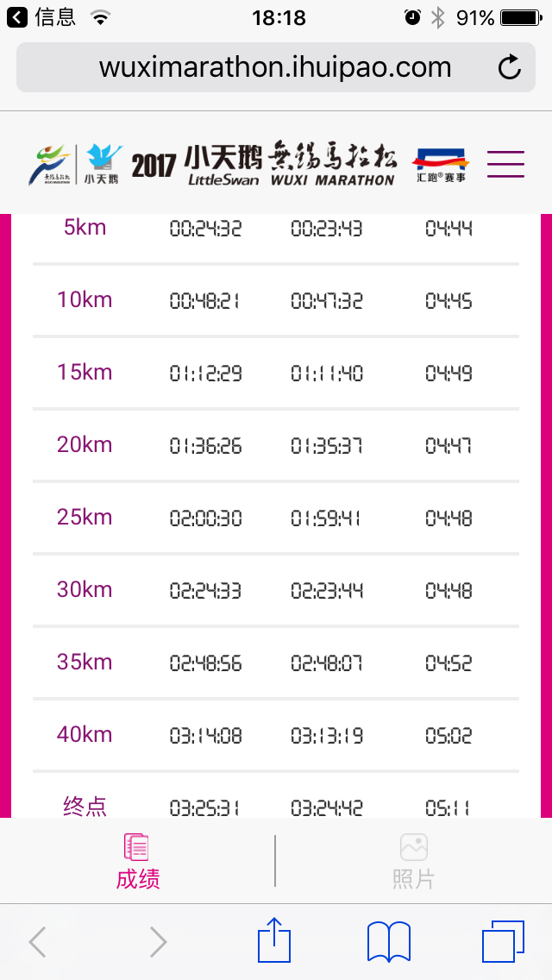The height and width of the screenshot is (980, 552).
Task: Tap the Safari share icon
Action: 274,940
